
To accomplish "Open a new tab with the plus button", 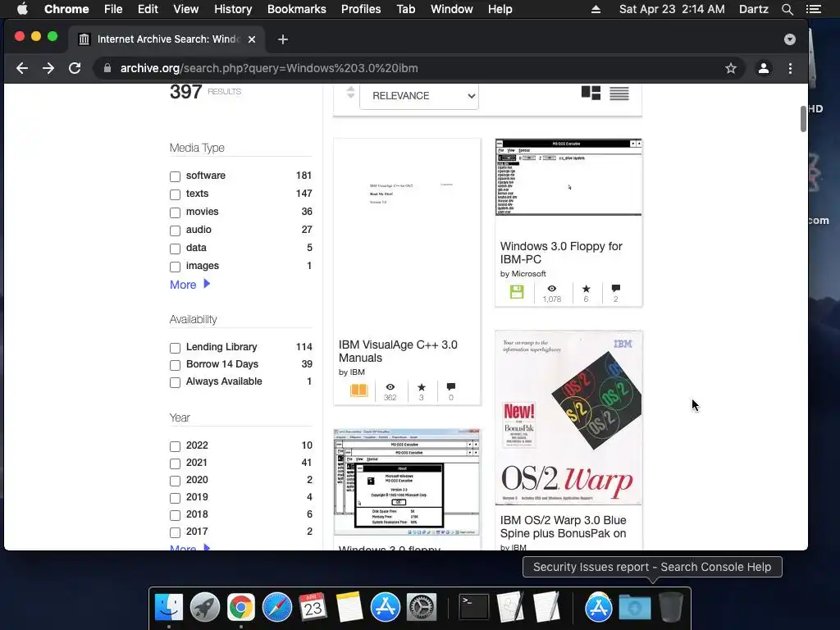I will pyautogui.click(x=283, y=39).
